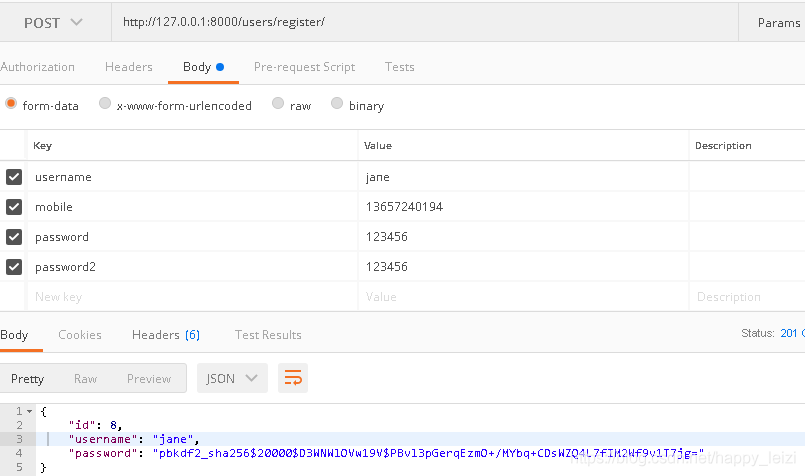Open the Pre-request Script tab
The width and height of the screenshot is (805, 476).
pos(304,67)
